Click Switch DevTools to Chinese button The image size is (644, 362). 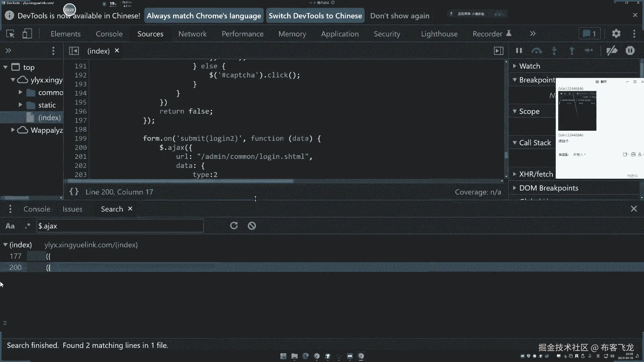click(x=315, y=16)
